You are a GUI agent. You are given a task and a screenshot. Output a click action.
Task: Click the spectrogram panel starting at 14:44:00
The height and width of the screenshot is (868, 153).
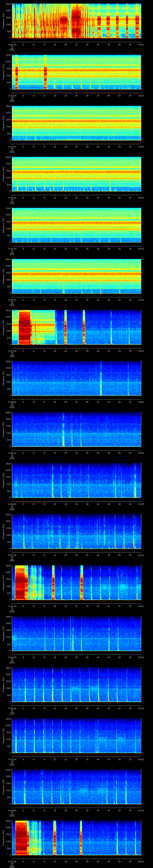click(x=76, y=174)
